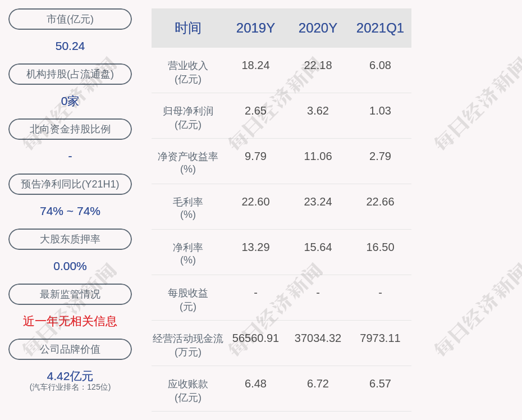Screen dimensions: 522x420
Task: Select ROE value 2.79
Action: click(380, 156)
